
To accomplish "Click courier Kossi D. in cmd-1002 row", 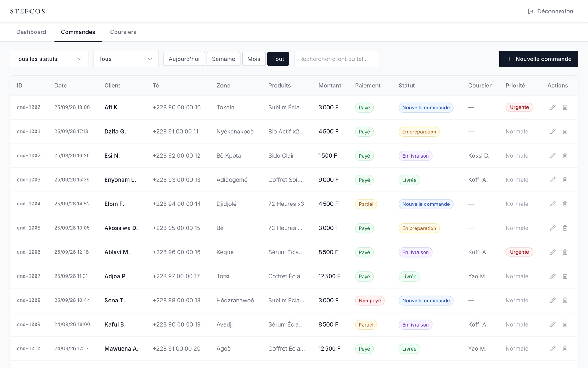I will tap(479, 155).
